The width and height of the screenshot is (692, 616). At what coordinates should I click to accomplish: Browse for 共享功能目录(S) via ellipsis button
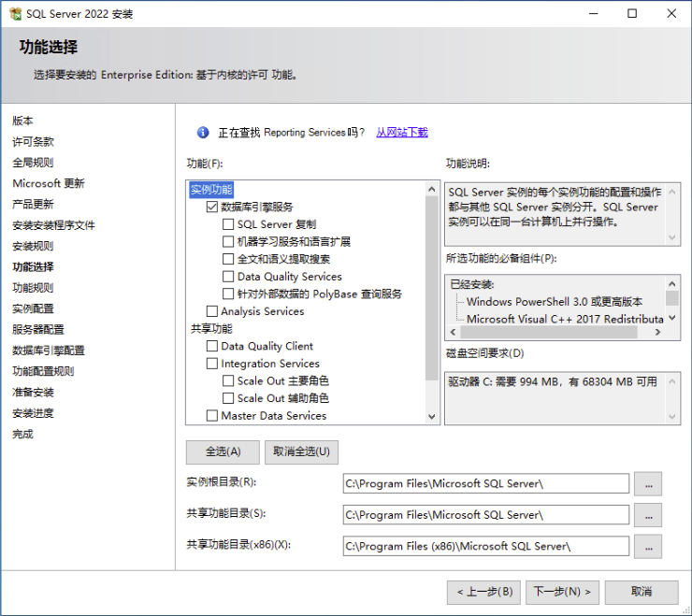648,515
